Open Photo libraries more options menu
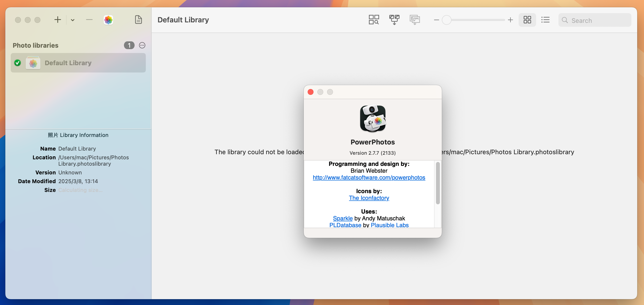644x305 pixels. click(142, 45)
